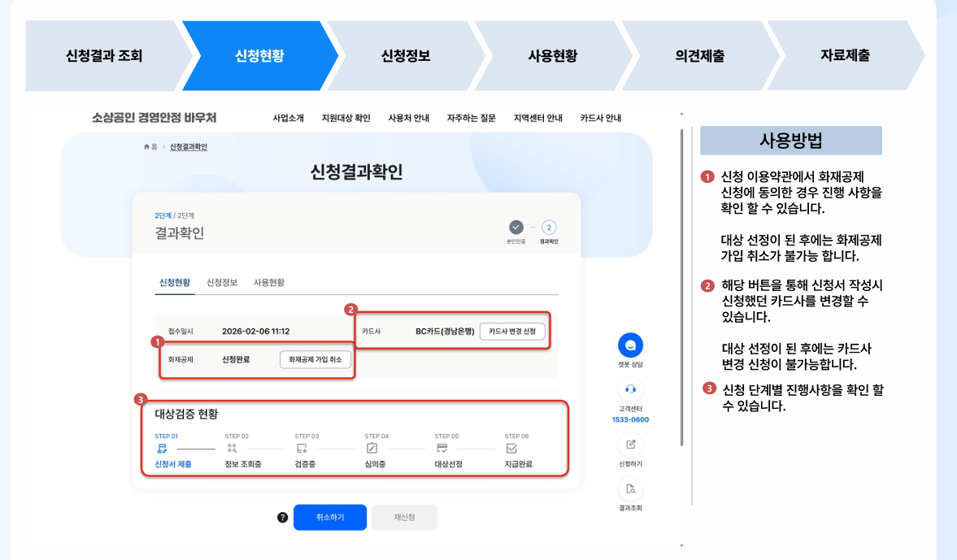Screen dimensions: 957x560
Task: Click the STEP 05 대상선정 icon
Action: tap(442, 449)
